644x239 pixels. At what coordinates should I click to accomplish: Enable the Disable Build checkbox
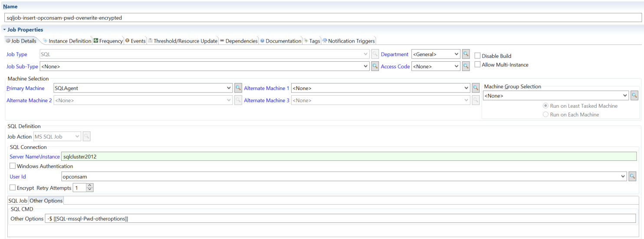[x=477, y=56]
